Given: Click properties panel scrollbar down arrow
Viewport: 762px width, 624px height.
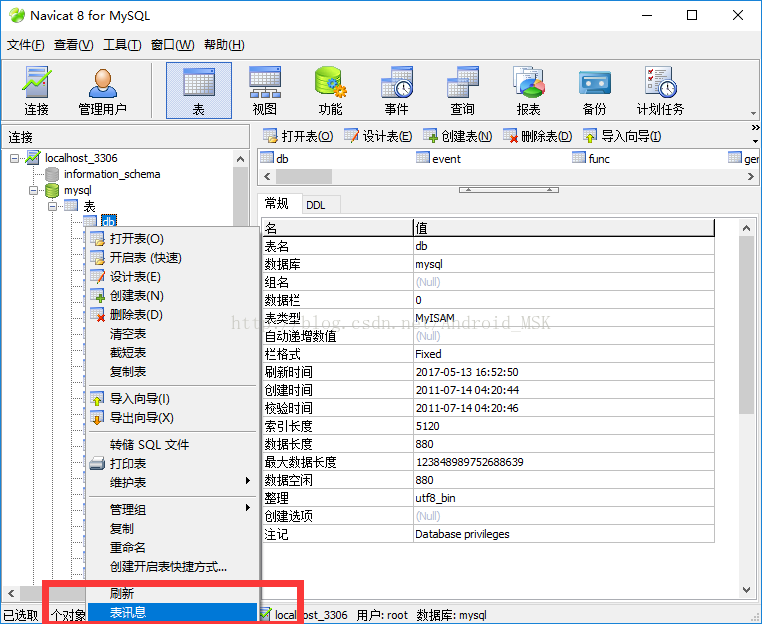Looking at the screenshot, I should 746,589.
